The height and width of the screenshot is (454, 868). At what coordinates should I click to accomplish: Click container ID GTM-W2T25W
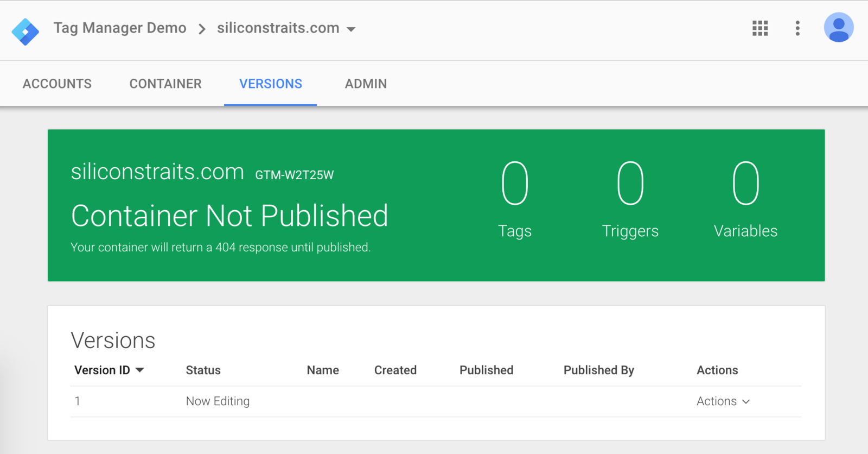pyautogui.click(x=295, y=175)
